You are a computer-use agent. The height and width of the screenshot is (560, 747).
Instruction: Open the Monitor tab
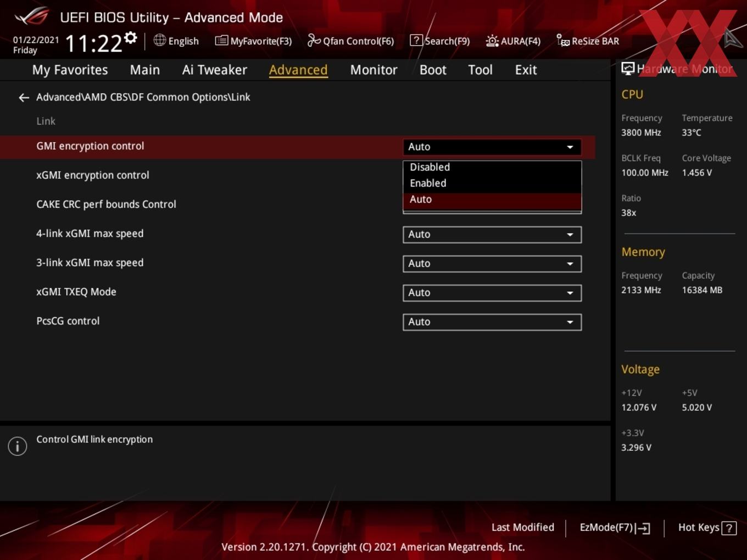click(x=374, y=70)
